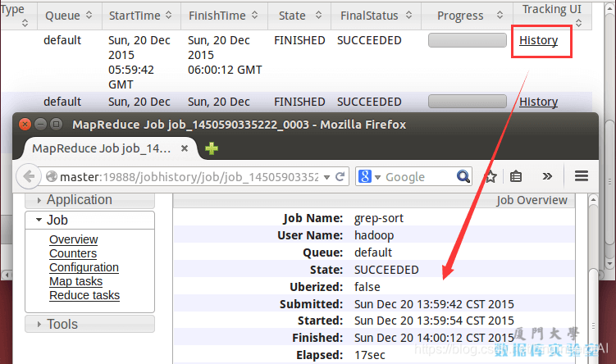Screen dimensions: 616x364
Task: Click the site identity globe icon
Action: [52, 177]
